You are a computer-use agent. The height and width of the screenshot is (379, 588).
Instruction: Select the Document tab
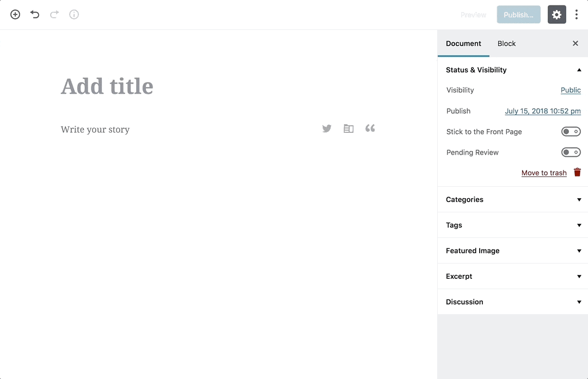coord(463,44)
